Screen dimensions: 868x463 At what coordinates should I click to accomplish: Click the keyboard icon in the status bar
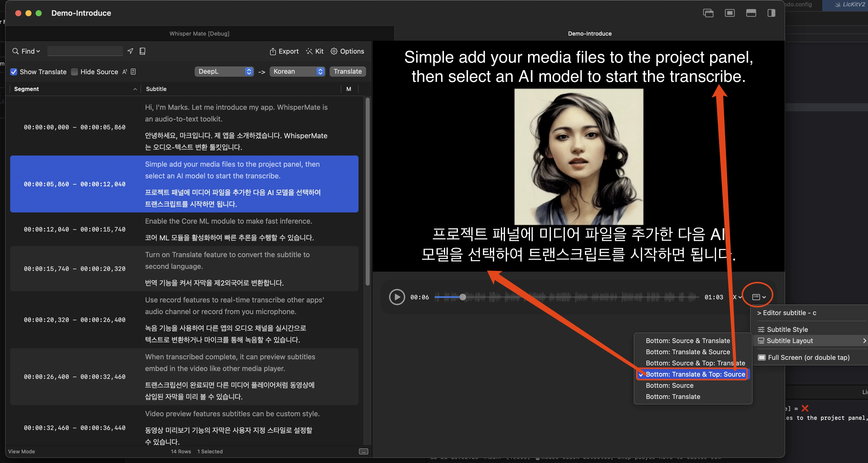[364, 451]
